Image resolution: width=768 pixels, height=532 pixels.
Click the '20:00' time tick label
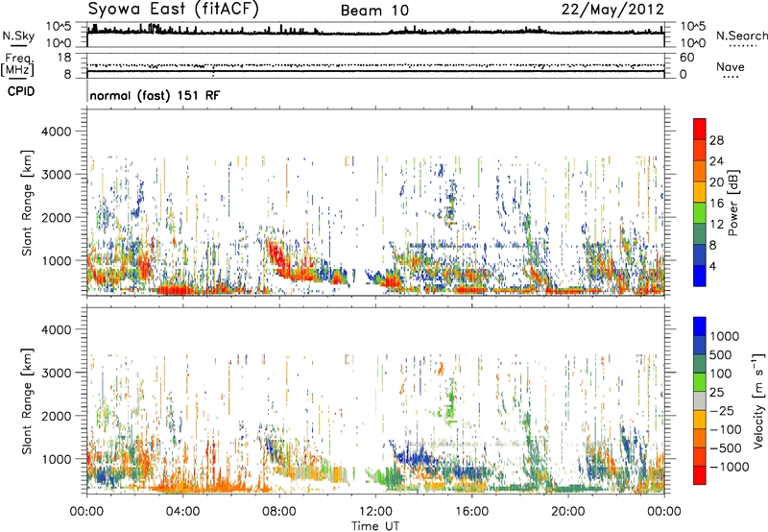click(567, 512)
